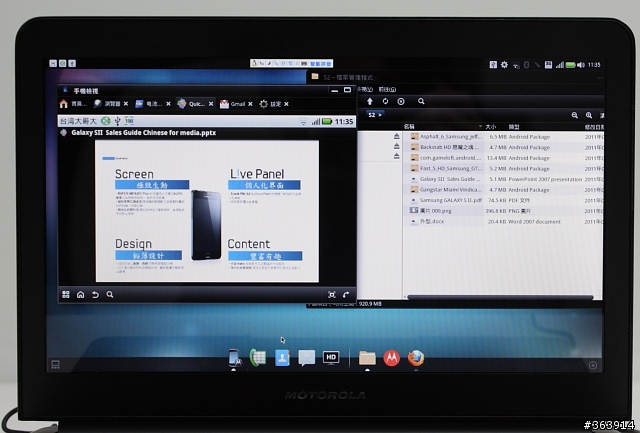
Task: Click the Bluetooth icon in top status bar
Action: tap(527, 64)
